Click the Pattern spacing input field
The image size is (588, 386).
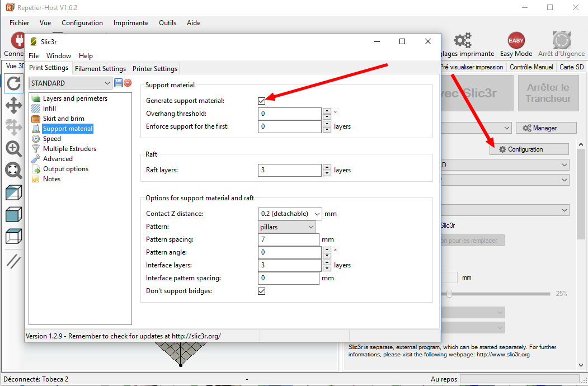[289, 239]
